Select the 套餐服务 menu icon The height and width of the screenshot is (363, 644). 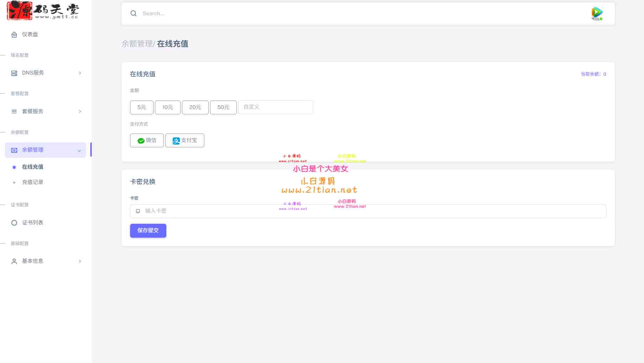14,111
